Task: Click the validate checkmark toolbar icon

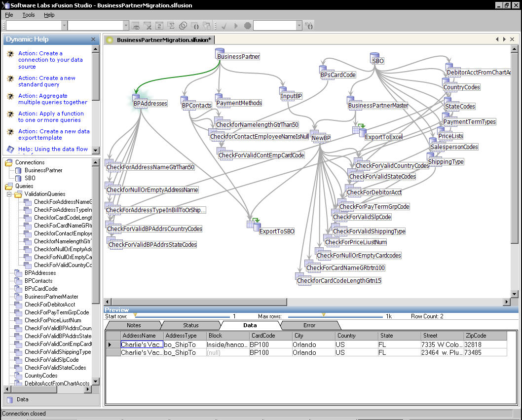Action: pyautogui.click(x=224, y=26)
